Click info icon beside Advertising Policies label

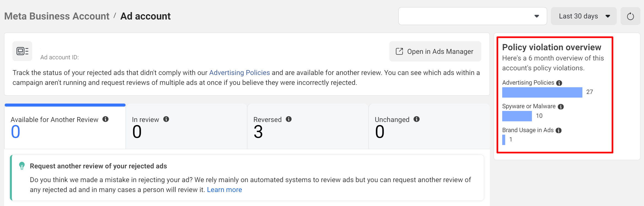click(559, 83)
